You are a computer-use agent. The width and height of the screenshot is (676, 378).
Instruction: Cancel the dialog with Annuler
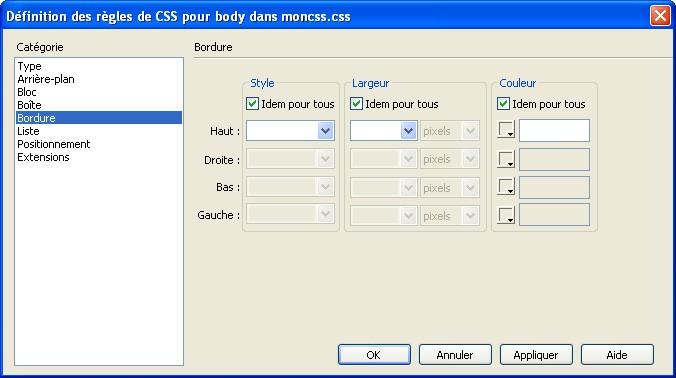[455, 355]
